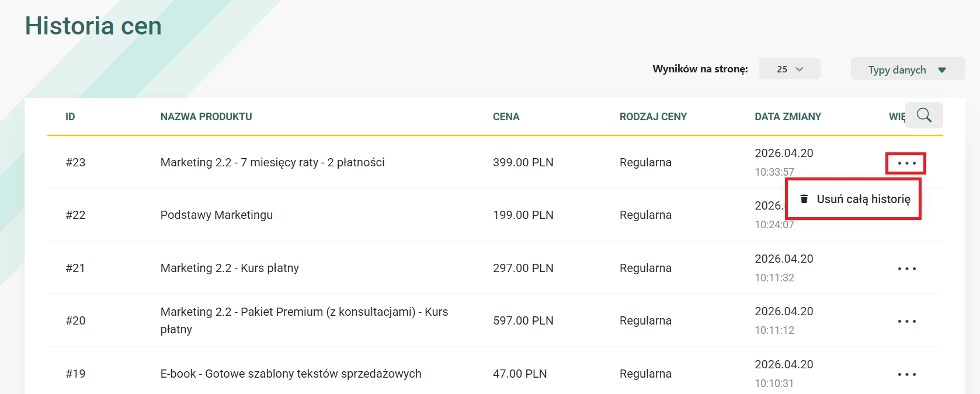Sort by the ID column header

pyautogui.click(x=70, y=117)
